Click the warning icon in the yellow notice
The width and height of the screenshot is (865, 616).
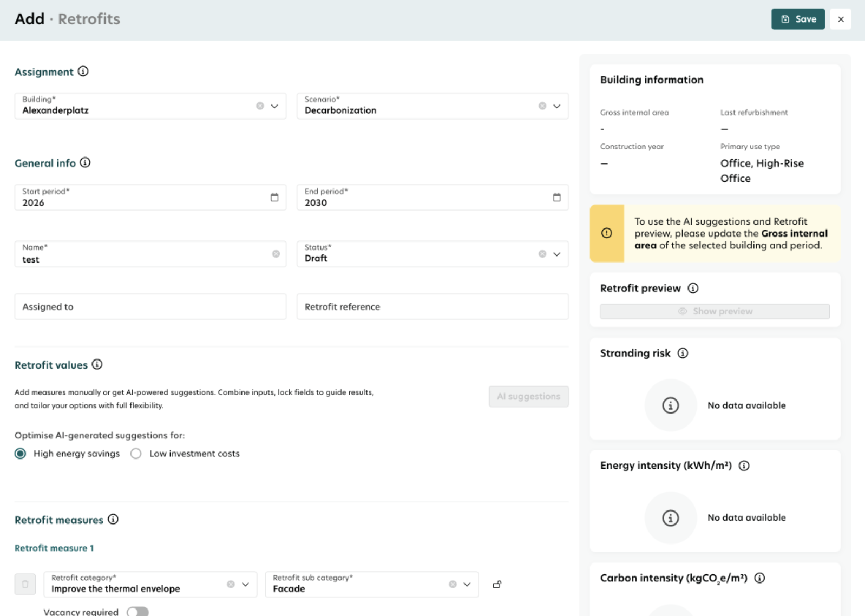[607, 233]
